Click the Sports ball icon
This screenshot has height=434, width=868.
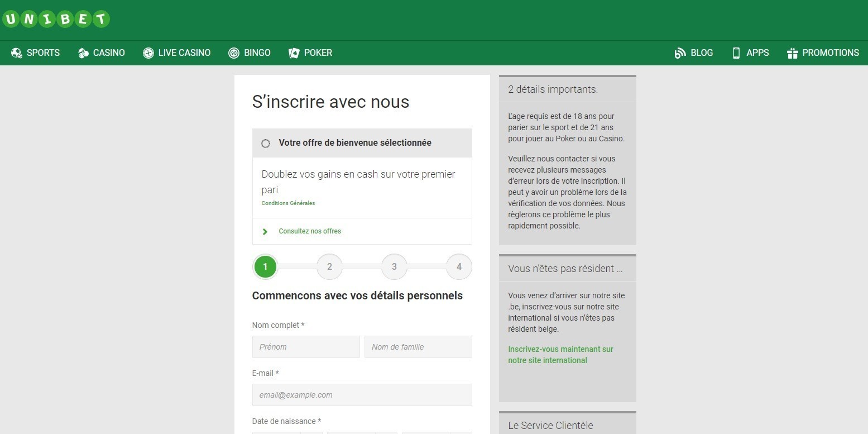(16, 53)
